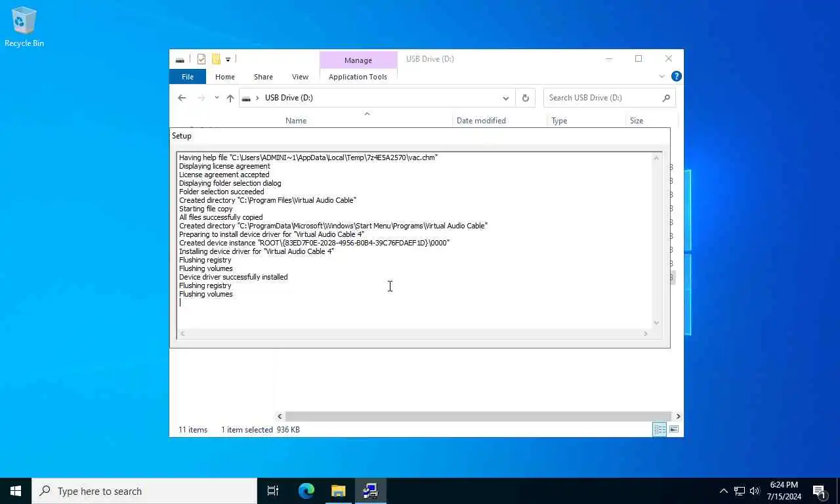This screenshot has width=840, height=504.
Task: Open the notification Action Center icon
Action: [x=819, y=491]
